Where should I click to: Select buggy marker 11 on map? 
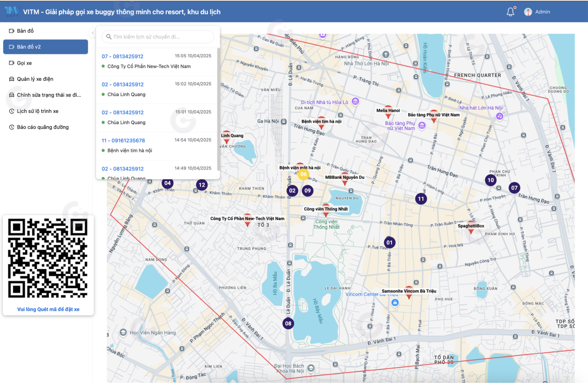click(421, 199)
